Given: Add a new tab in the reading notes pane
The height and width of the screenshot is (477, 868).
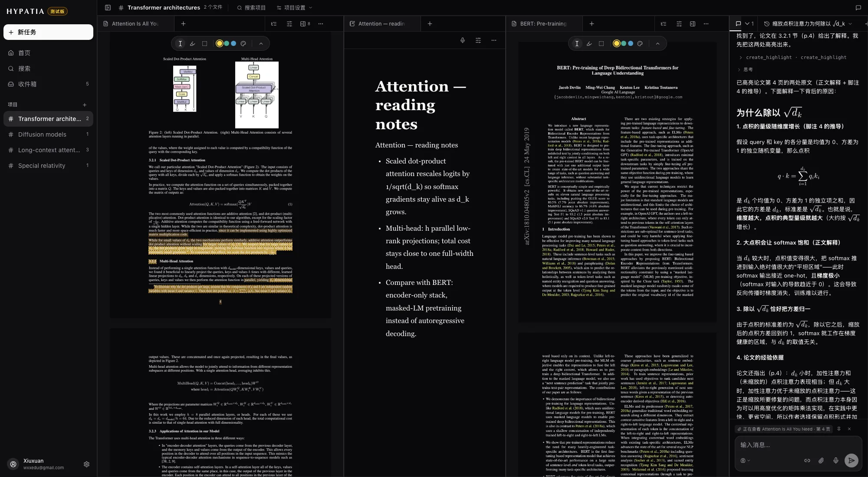Looking at the screenshot, I should click(x=430, y=24).
